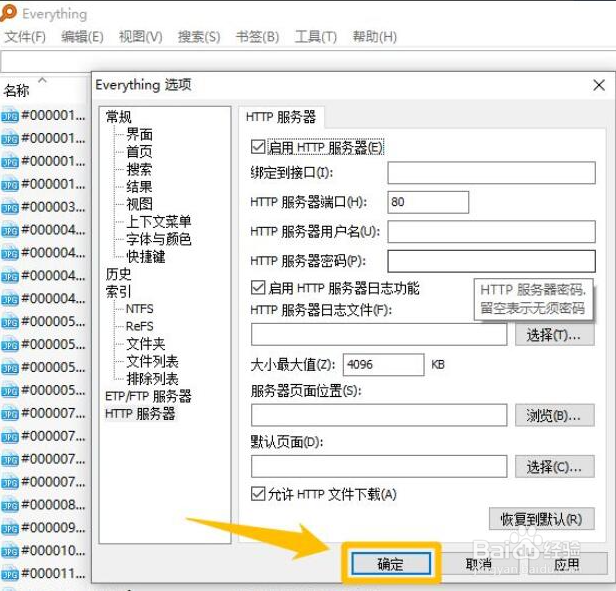
Task: Select 快捷键 in the options tree
Action: 146,256
